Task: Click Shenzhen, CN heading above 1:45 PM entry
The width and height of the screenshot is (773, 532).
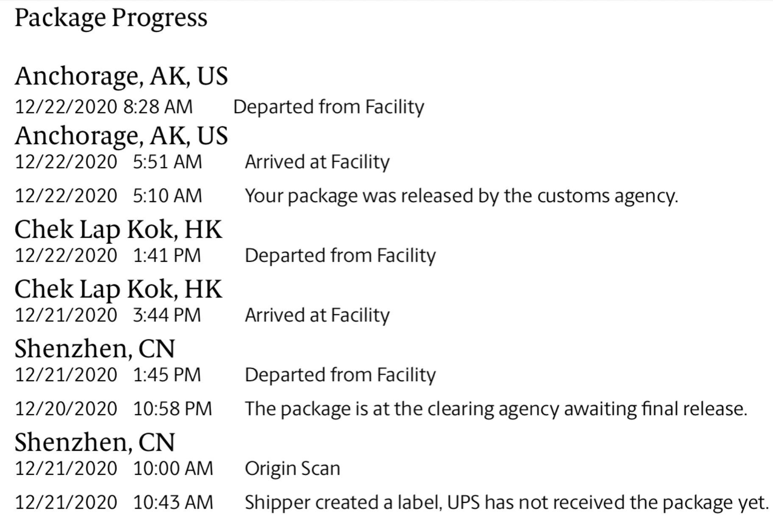Action: click(x=95, y=349)
